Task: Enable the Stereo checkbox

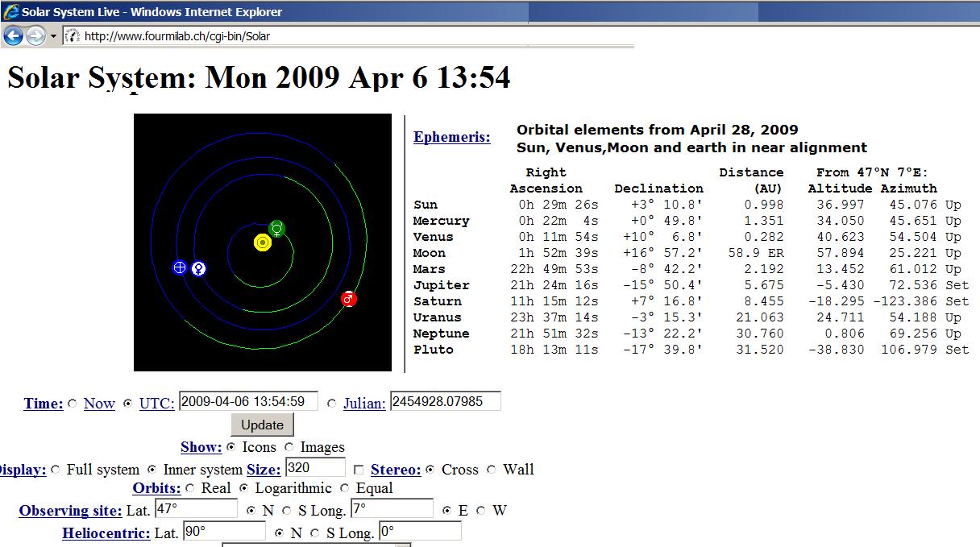Action: tap(359, 470)
